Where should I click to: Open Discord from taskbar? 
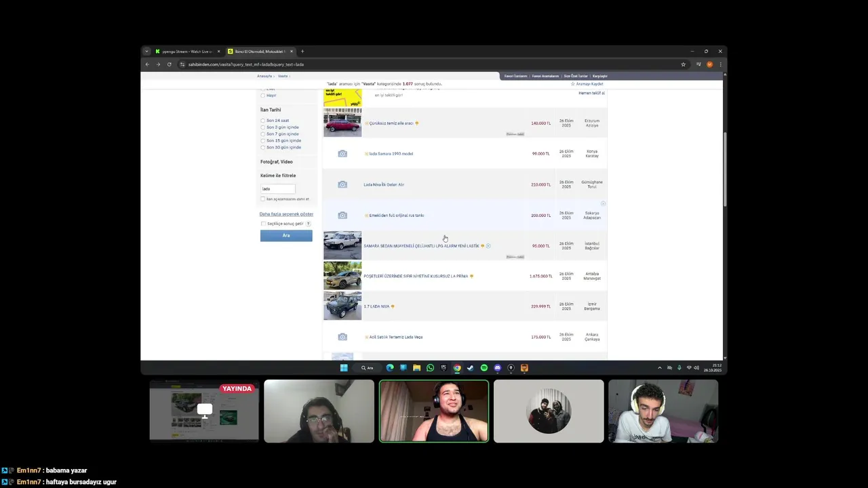[x=498, y=368]
